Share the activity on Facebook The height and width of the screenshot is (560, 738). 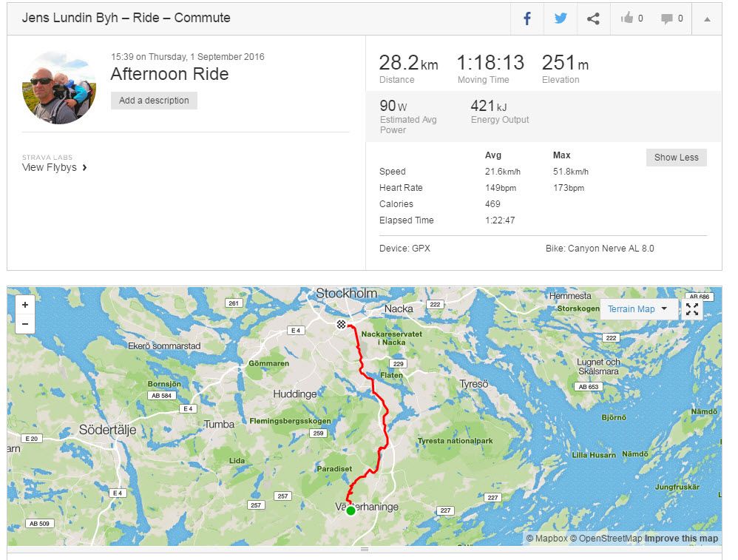pos(526,18)
